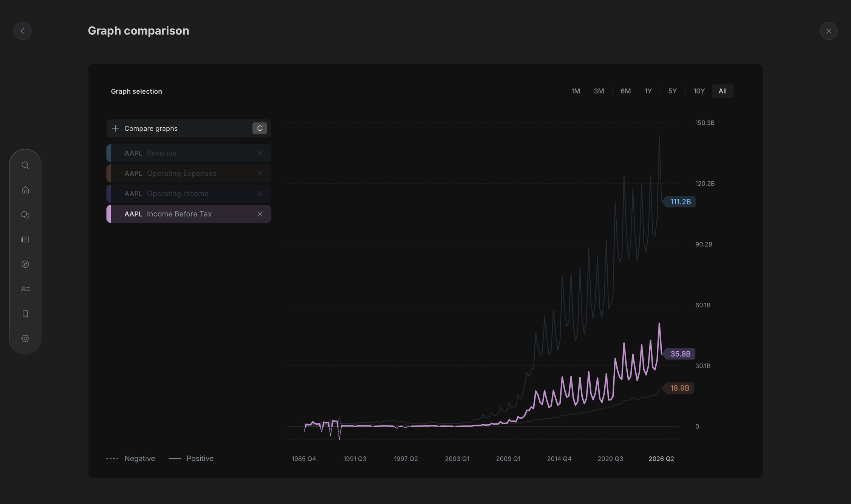
Task: Close the Graph comparison view
Action: pyautogui.click(x=828, y=31)
